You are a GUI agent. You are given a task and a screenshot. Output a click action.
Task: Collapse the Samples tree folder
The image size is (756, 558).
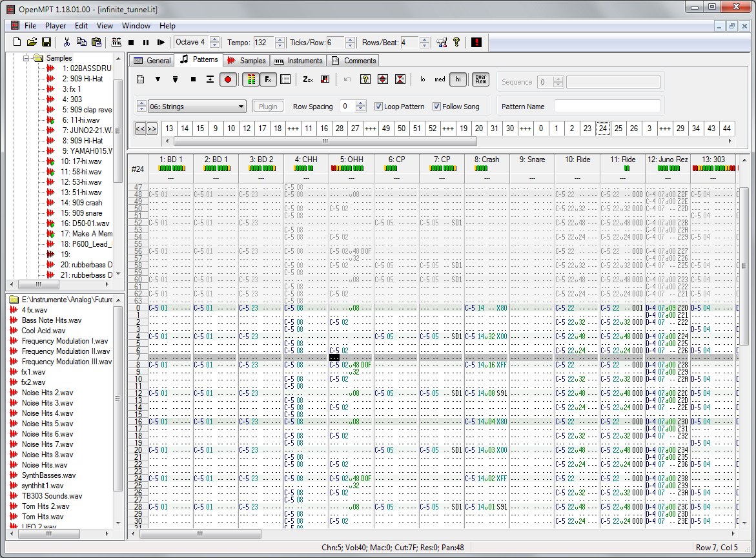pyautogui.click(x=27, y=58)
